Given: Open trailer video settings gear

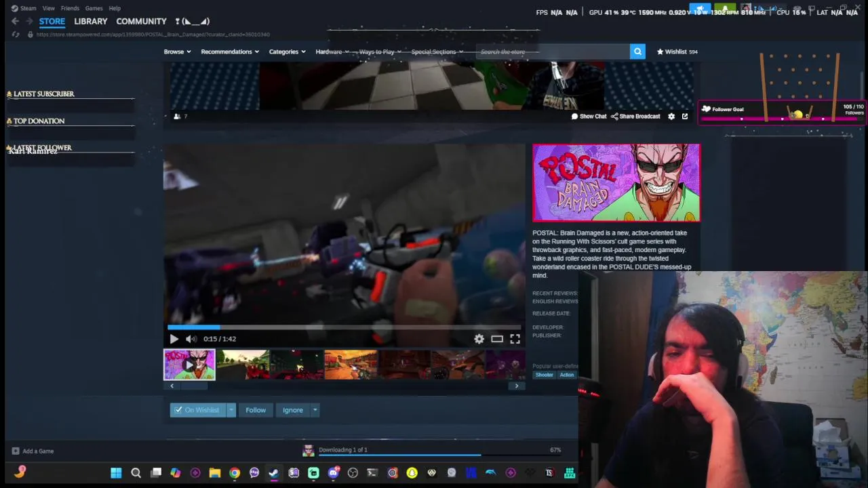Looking at the screenshot, I should 479,339.
